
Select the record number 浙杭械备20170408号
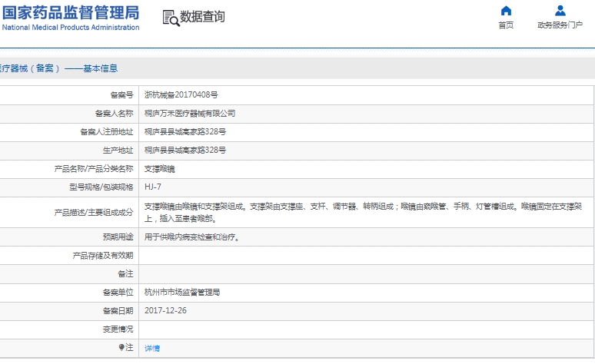[181, 94]
